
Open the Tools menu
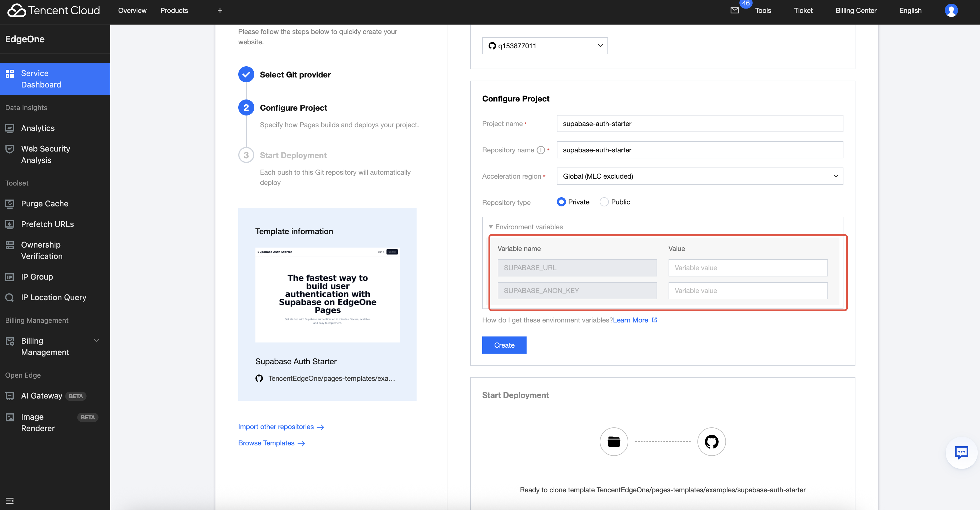(x=763, y=11)
